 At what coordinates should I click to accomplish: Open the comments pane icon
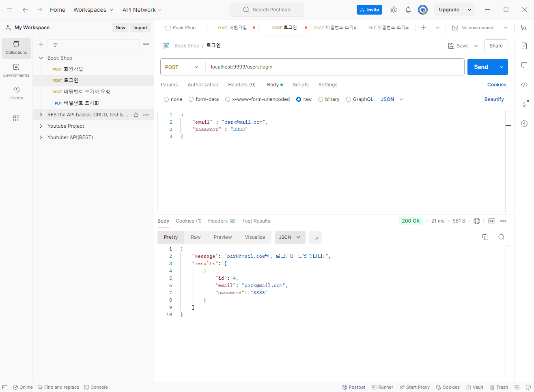tap(524, 65)
